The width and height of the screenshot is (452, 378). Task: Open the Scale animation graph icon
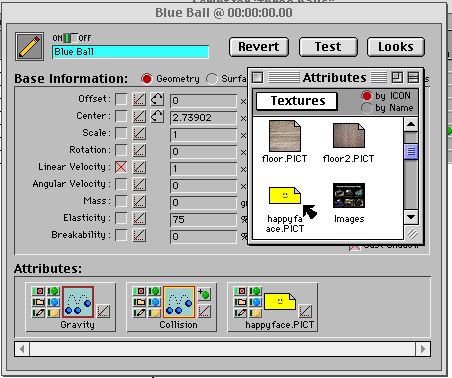pyautogui.click(x=139, y=133)
